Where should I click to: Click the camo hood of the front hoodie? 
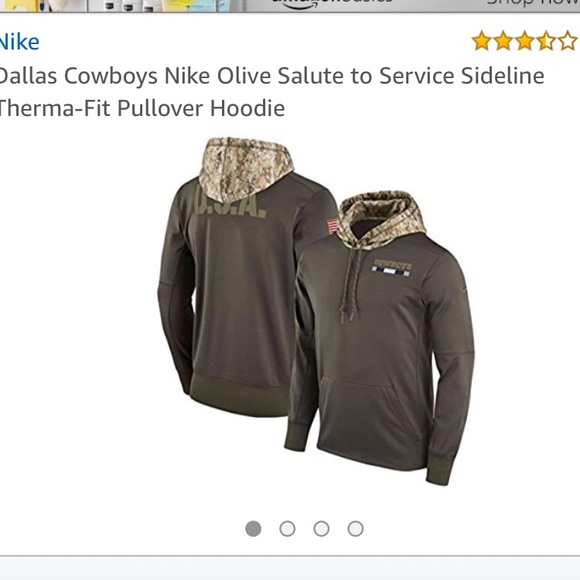(x=381, y=218)
